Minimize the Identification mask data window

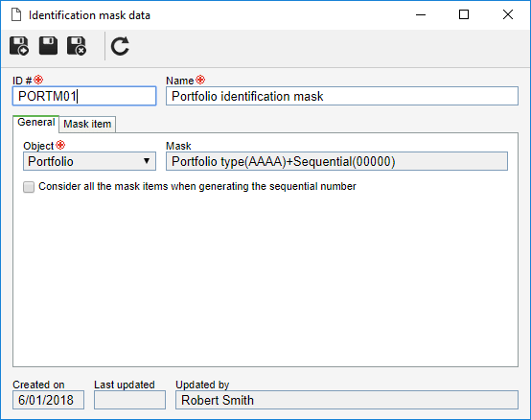tap(421, 15)
